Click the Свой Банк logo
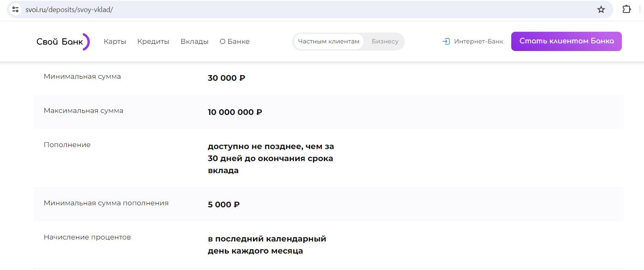 click(63, 41)
